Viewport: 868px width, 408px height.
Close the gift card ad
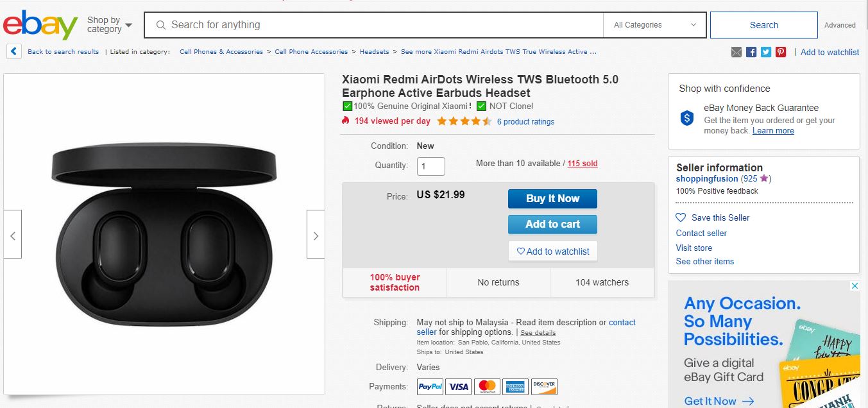tap(854, 286)
